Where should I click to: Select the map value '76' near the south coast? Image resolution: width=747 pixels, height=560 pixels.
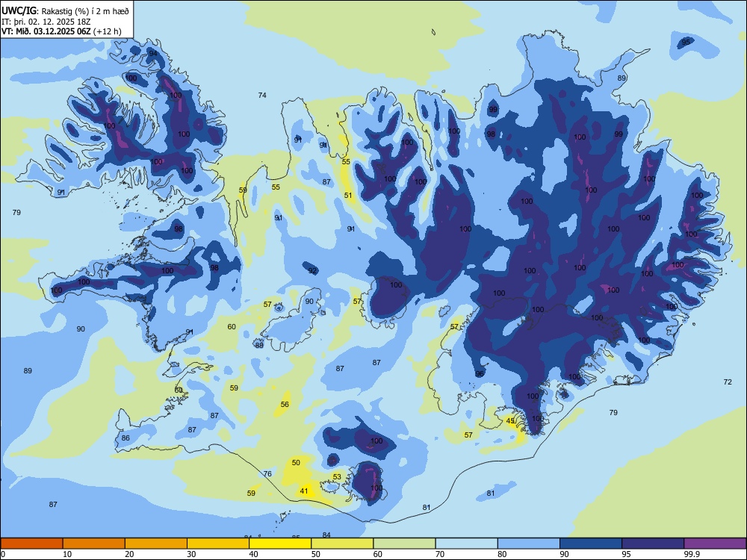pos(267,474)
